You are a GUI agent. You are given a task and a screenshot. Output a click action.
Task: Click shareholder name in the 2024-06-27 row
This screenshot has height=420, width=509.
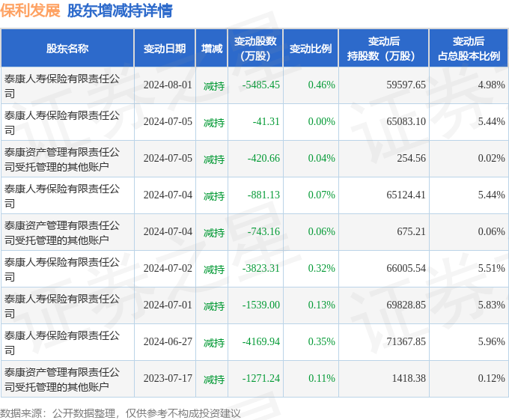[x=62, y=343]
